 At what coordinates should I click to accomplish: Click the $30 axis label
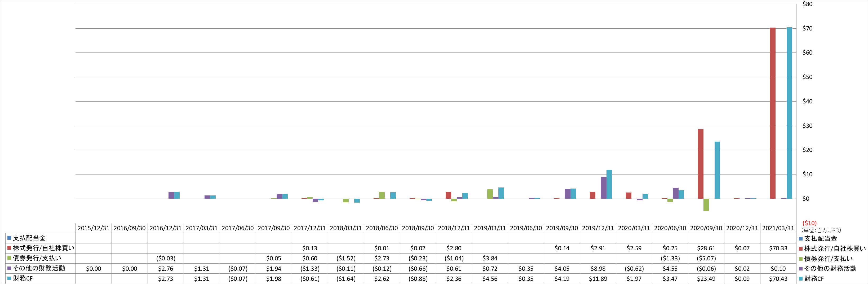pyautogui.click(x=807, y=126)
